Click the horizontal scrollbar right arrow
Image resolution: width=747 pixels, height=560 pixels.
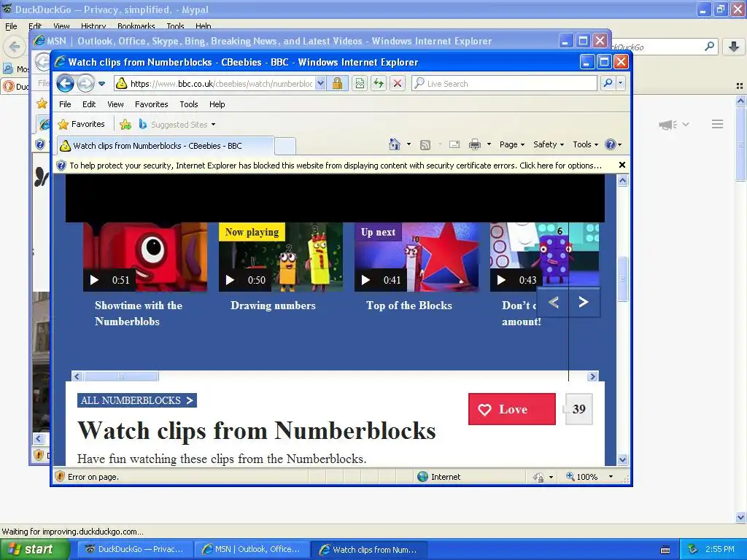(592, 377)
